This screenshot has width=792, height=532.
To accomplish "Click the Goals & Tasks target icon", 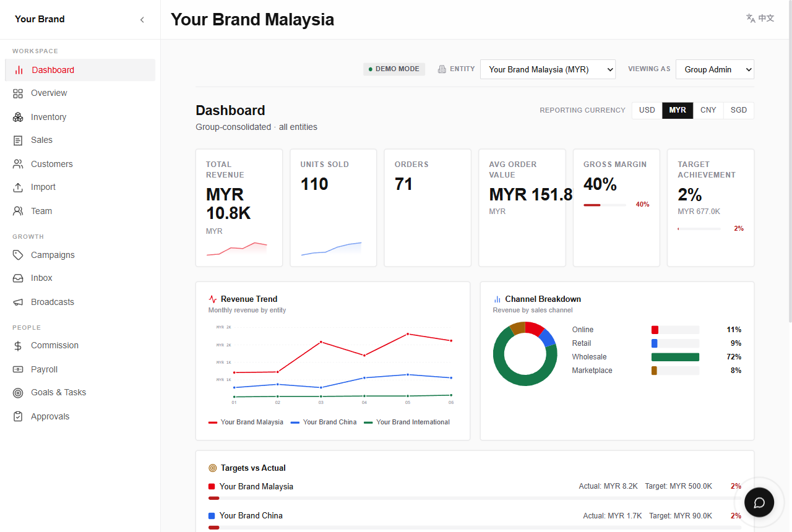I will (x=19, y=393).
